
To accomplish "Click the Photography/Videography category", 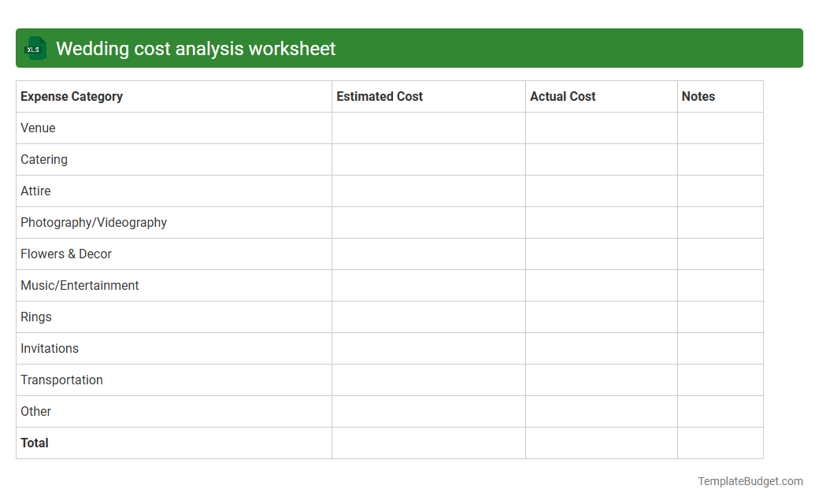I will click(94, 222).
